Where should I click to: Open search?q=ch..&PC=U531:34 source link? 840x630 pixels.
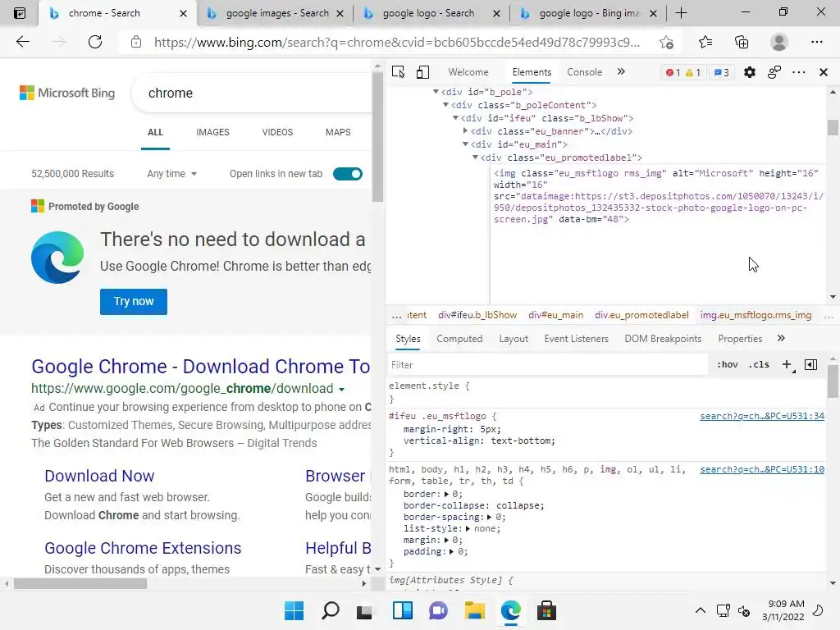[x=762, y=416]
